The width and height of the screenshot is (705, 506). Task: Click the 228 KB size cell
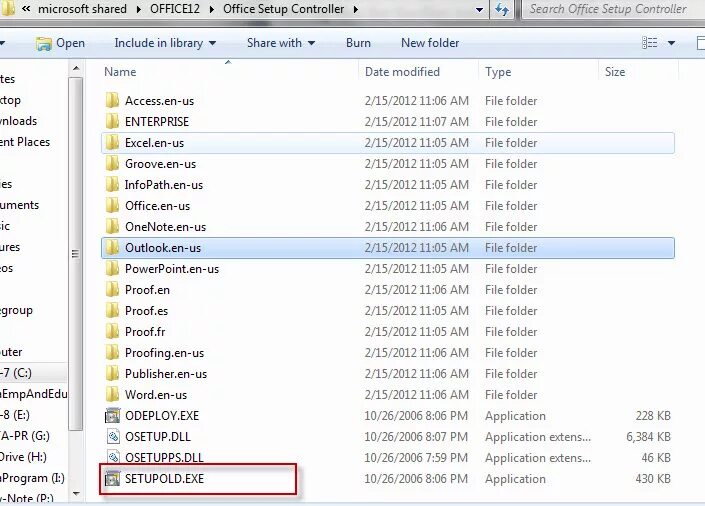click(653, 416)
